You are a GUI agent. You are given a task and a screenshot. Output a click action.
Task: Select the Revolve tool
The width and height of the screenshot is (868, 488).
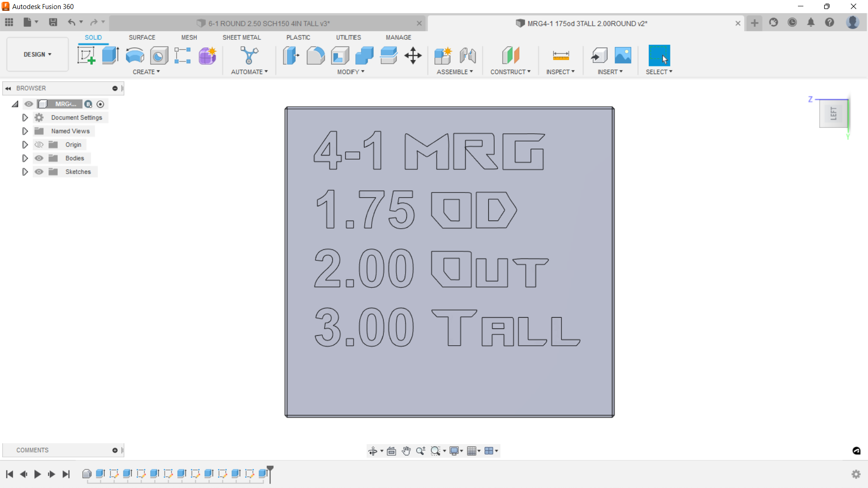[135, 56]
